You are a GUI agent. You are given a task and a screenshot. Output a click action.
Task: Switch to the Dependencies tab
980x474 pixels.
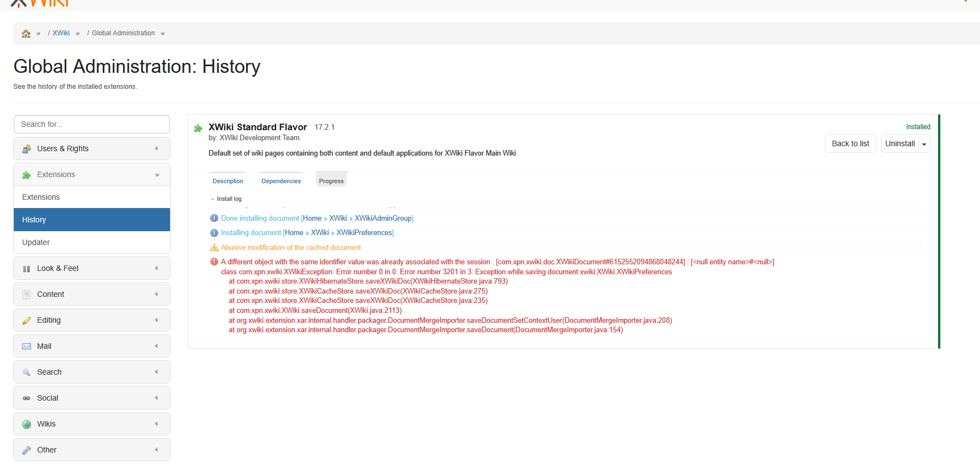tap(281, 181)
